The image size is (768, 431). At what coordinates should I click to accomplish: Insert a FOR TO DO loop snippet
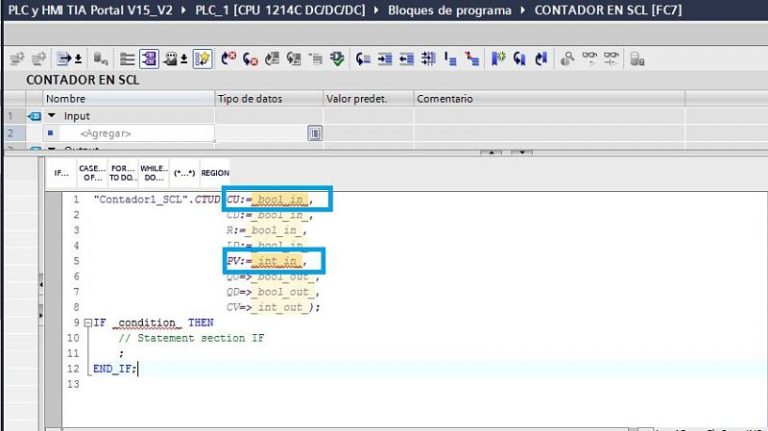click(122, 172)
